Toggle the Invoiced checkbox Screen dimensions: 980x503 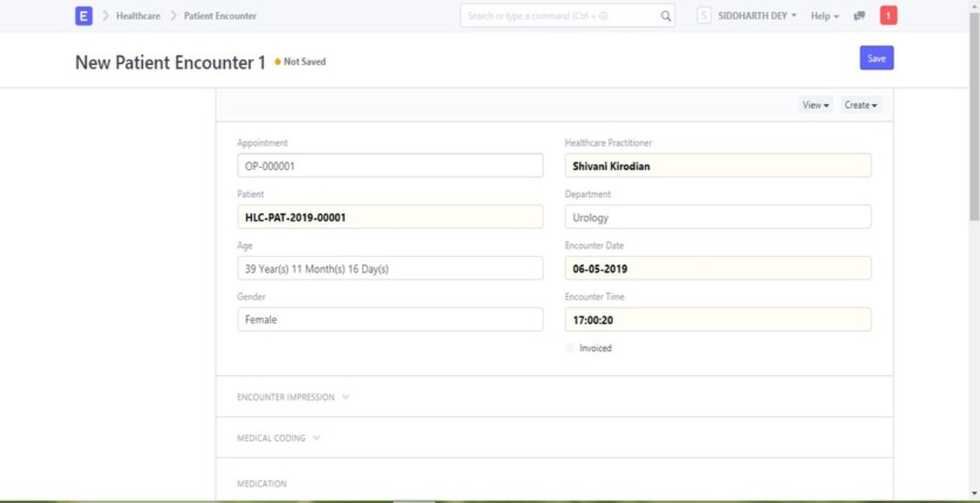click(x=570, y=348)
